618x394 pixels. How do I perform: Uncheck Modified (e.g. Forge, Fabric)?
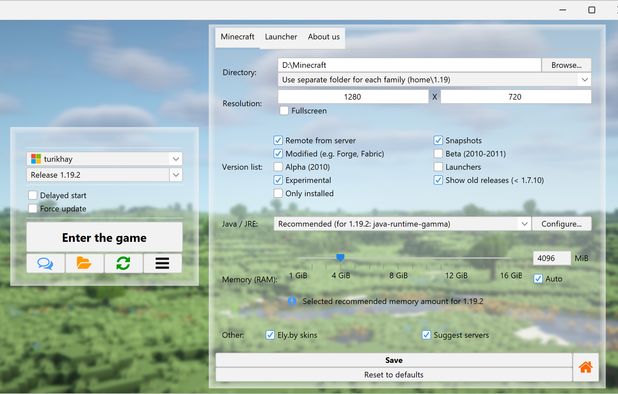pos(278,154)
